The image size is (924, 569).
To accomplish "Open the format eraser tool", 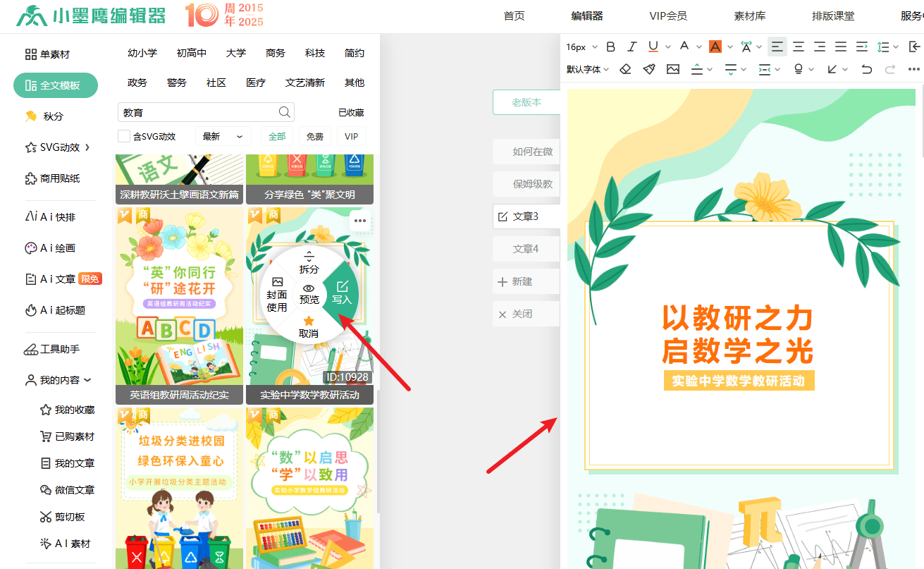I will [x=625, y=69].
